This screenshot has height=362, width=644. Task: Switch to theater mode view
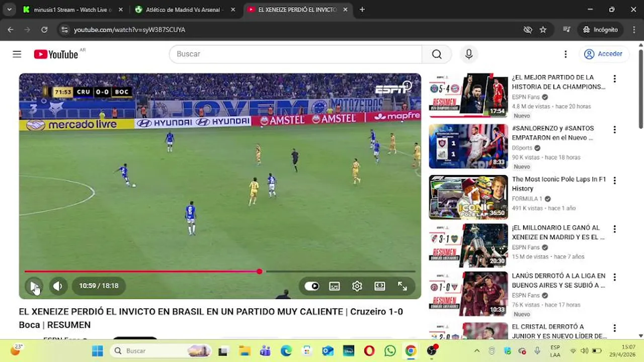coord(380,286)
